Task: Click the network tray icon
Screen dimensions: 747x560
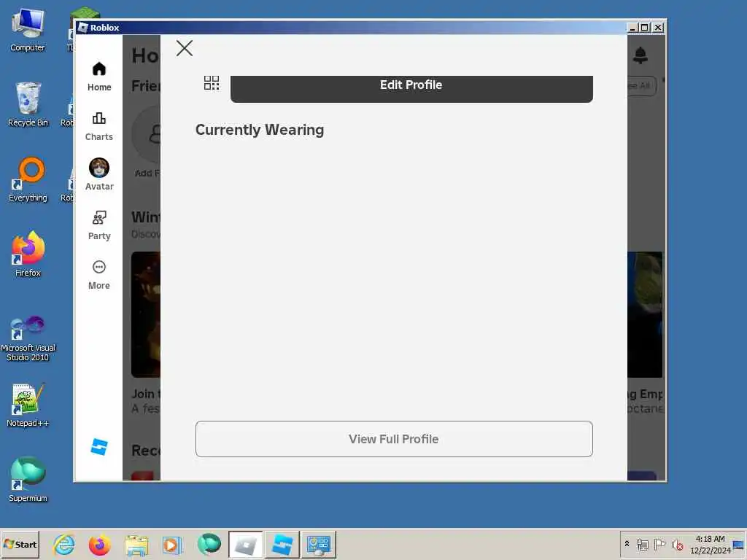Action: pyautogui.click(x=642, y=544)
